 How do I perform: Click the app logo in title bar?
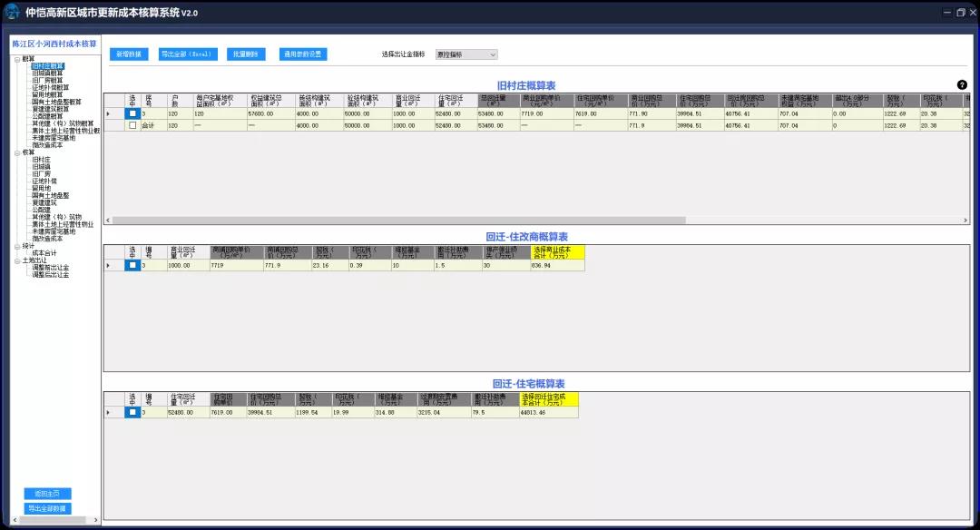coord(12,13)
